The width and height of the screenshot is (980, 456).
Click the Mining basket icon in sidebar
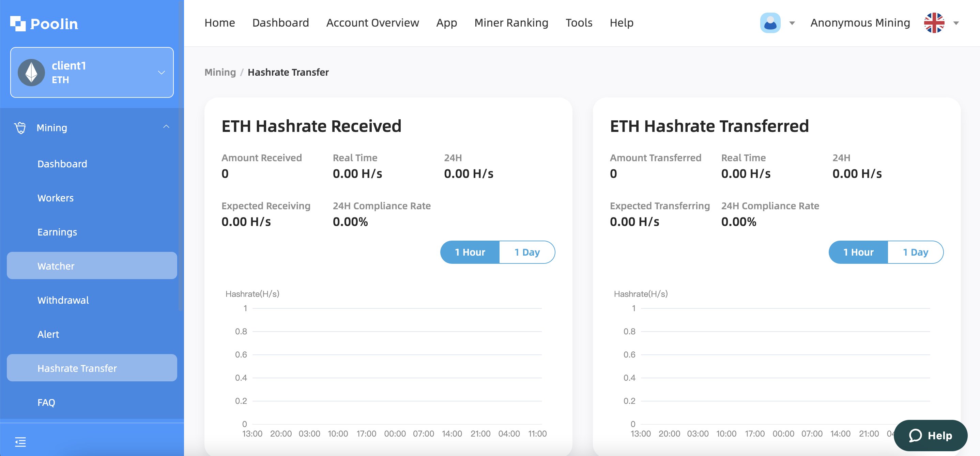tap(20, 128)
